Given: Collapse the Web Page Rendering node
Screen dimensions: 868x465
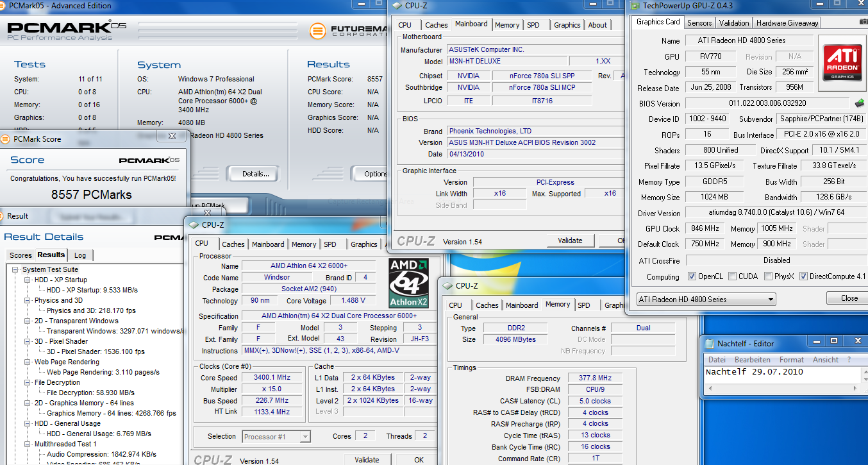Looking at the screenshot, I should [x=28, y=362].
